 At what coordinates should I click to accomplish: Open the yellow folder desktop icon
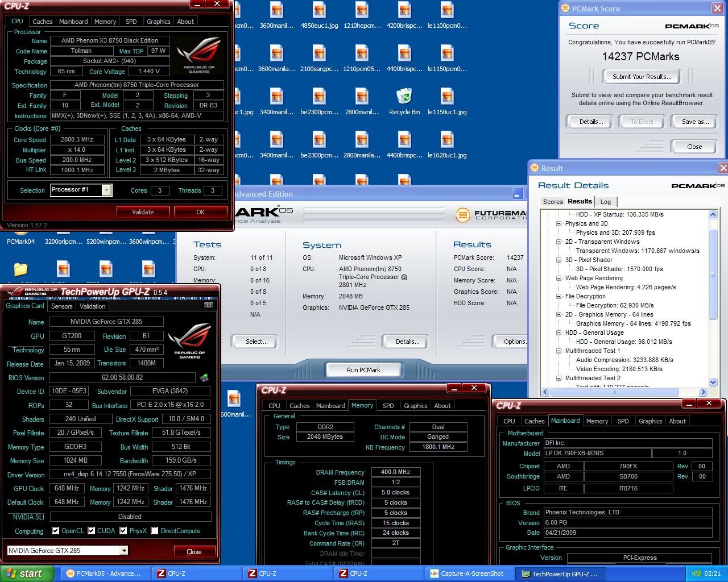coord(20,269)
